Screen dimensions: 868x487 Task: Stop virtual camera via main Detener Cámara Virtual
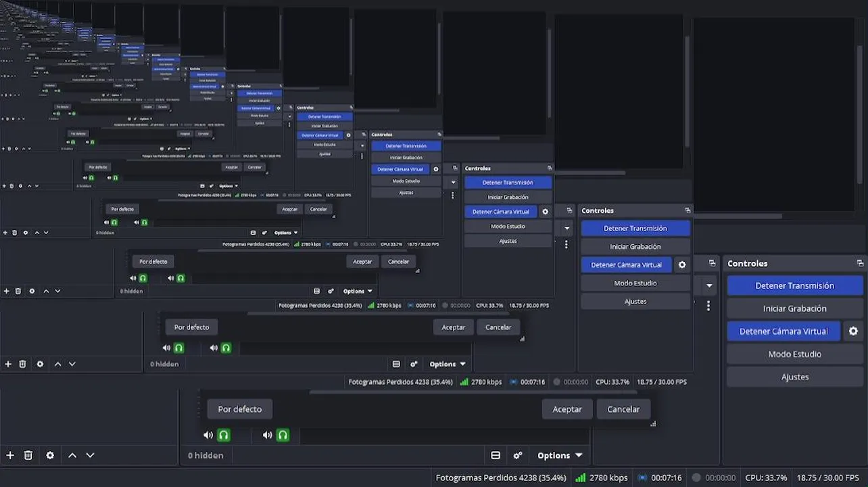783,331
